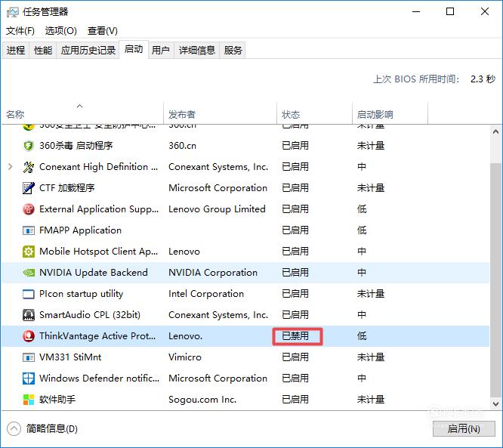Click the NVIDIA Update Backend icon
This screenshot has height=448, width=503.
tap(29, 273)
